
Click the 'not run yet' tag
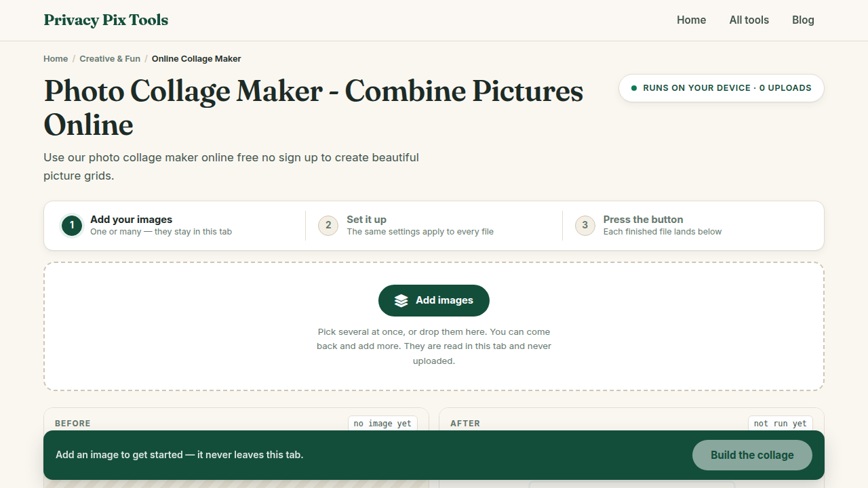point(781,424)
